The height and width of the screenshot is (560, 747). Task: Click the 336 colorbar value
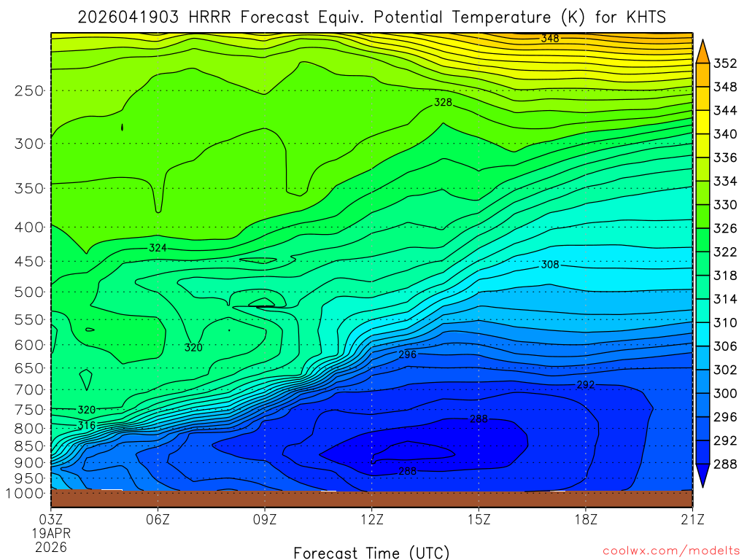[725, 157]
